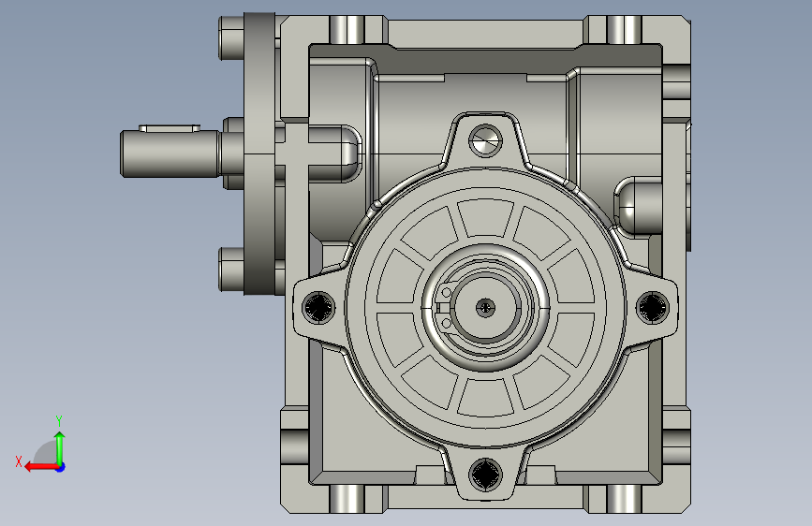The width and height of the screenshot is (812, 526).
Task: Click the blue Z axis ball at triad origin
Action: (x=61, y=467)
